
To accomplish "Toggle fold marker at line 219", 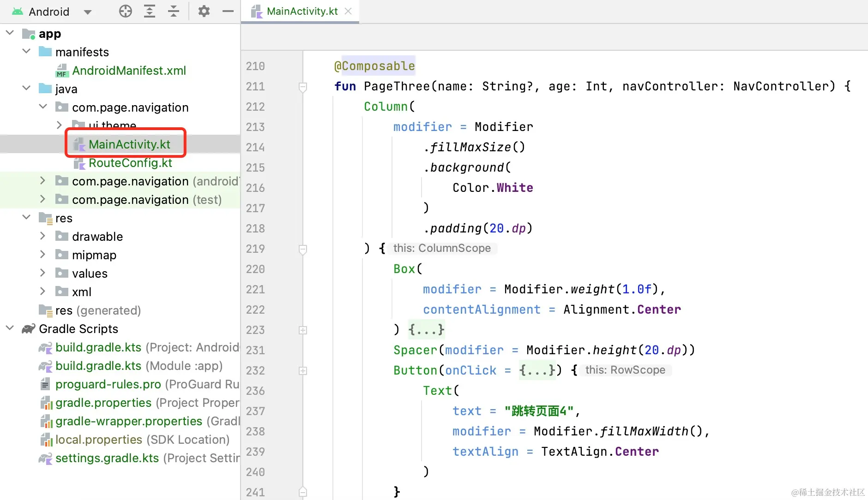I will click(x=303, y=249).
